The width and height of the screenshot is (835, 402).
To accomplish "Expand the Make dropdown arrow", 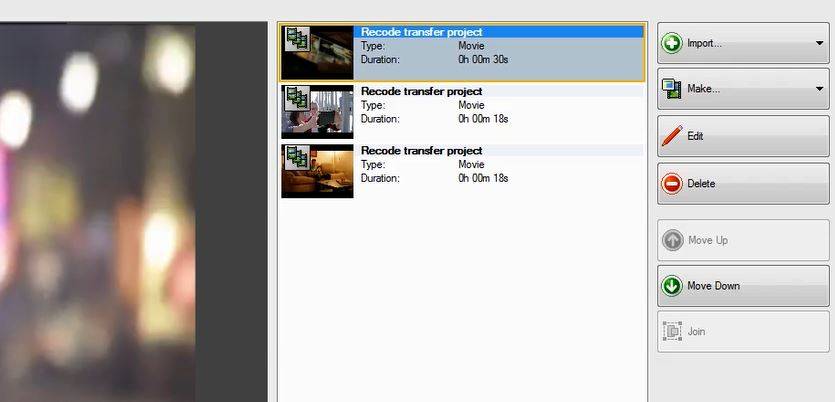I will (820, 89).
